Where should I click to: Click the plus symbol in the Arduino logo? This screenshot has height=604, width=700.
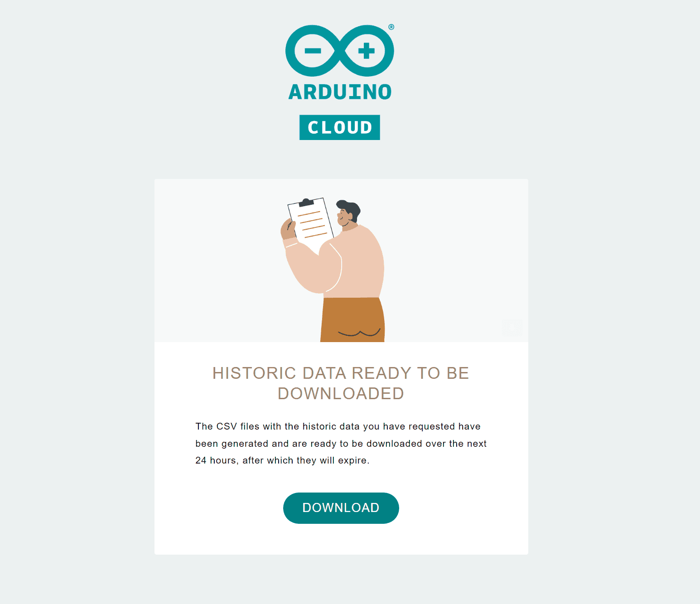(367, 51)
